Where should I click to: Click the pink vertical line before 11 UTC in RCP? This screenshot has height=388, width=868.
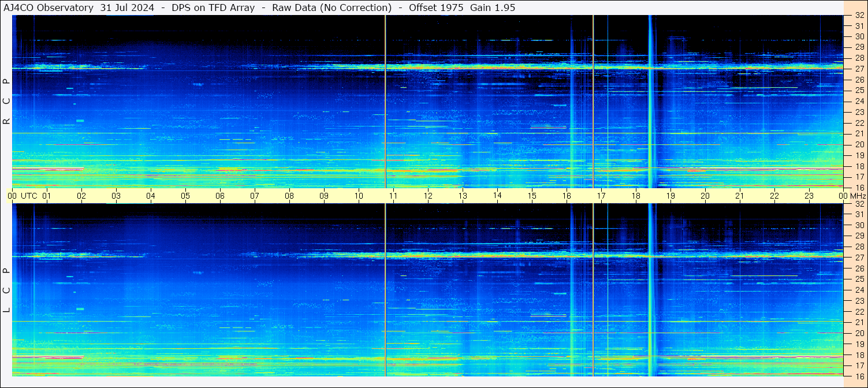385,102
